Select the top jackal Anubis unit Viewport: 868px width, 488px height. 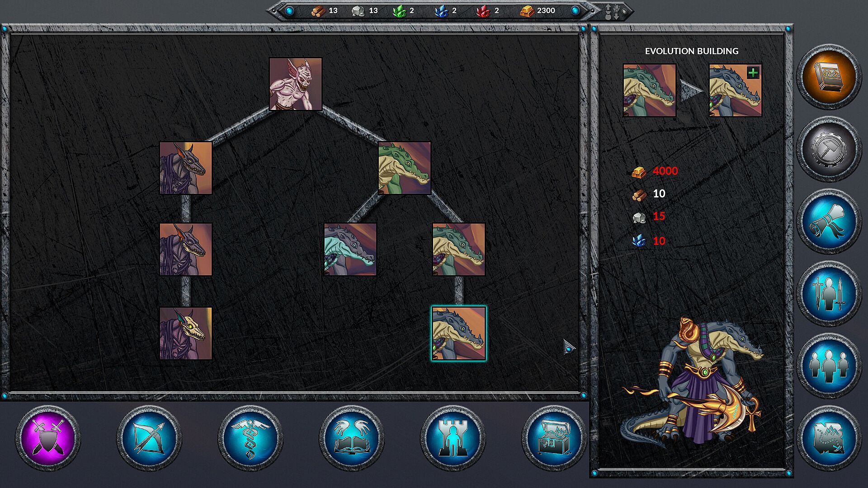click(185, 168)
